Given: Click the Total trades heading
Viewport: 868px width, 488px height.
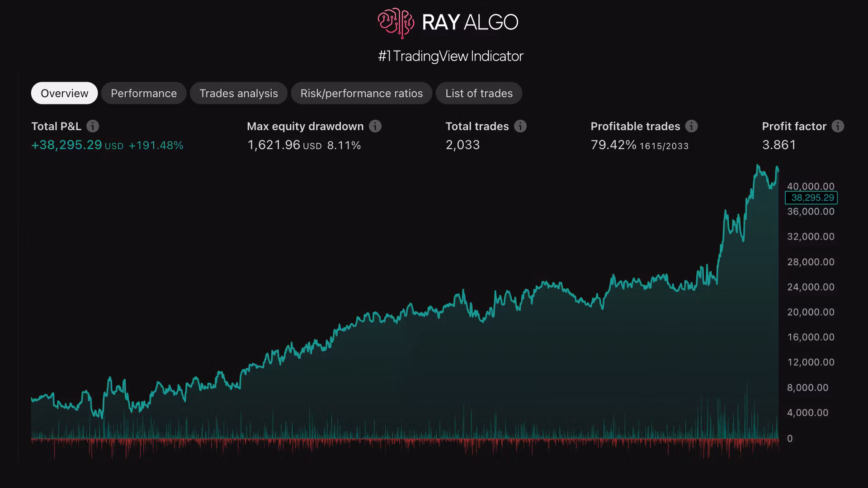Looking at the screenshot, I should tap(477, 127).
